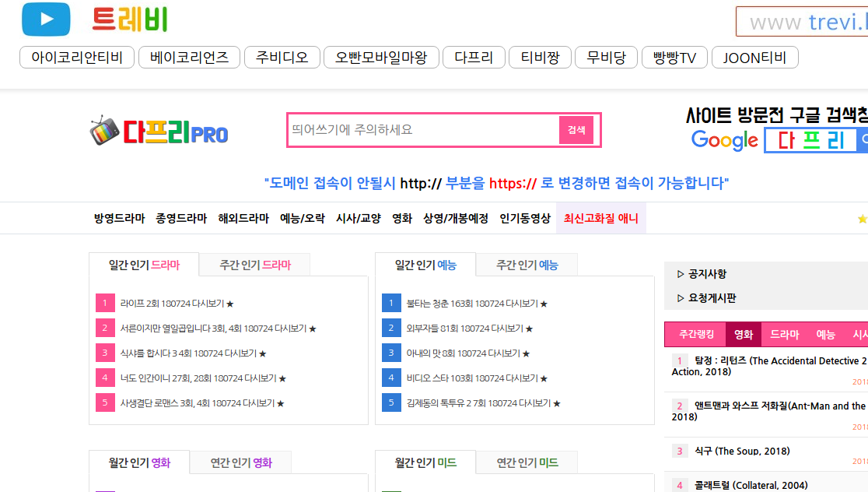Open variety link 김제동의 톡투유 2 7회
The image size is (868, 492).
[483, 403]
